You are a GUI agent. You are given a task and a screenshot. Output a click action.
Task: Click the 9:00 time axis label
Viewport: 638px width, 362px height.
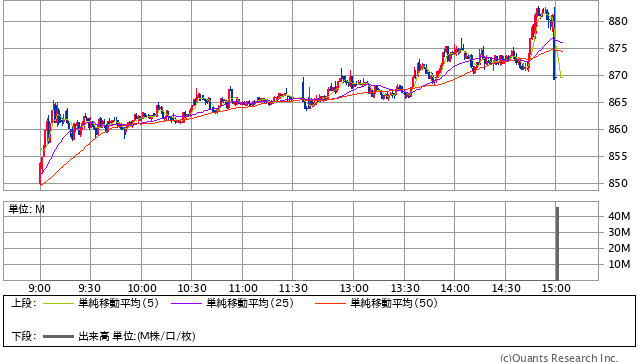(40, 288)
